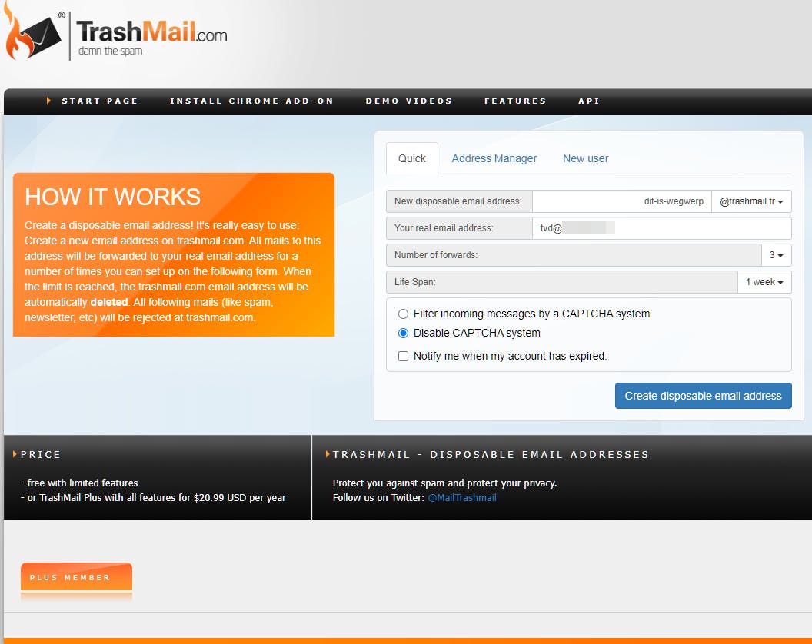The image size is (812, 644).
Task: Open the @MailTrashmail Twitter link
Action: pos(462,497)
